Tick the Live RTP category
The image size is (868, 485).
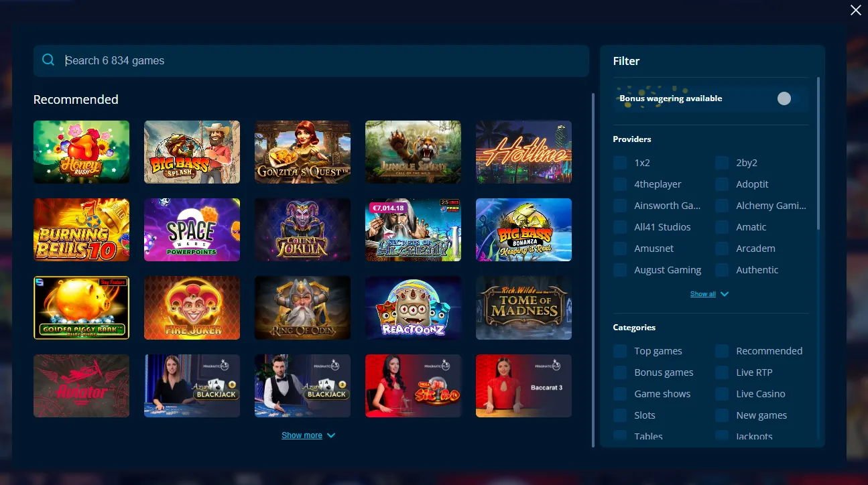point(722,372)
